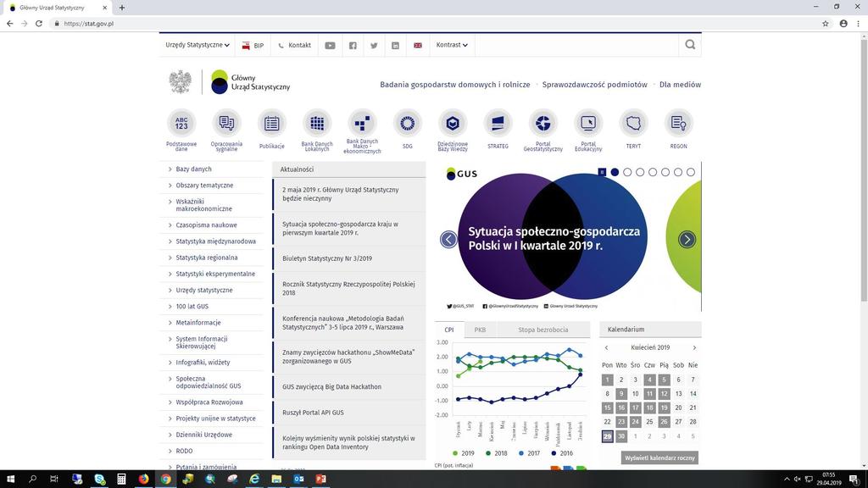Open Portal Edukacyjny icon
Screen dimensions: 868x488
click(x=588, y=124)
